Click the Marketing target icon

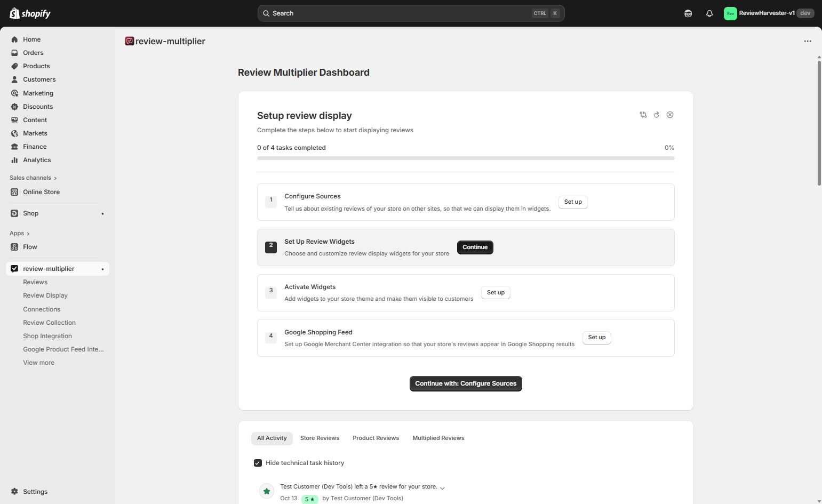pos(14,93)
